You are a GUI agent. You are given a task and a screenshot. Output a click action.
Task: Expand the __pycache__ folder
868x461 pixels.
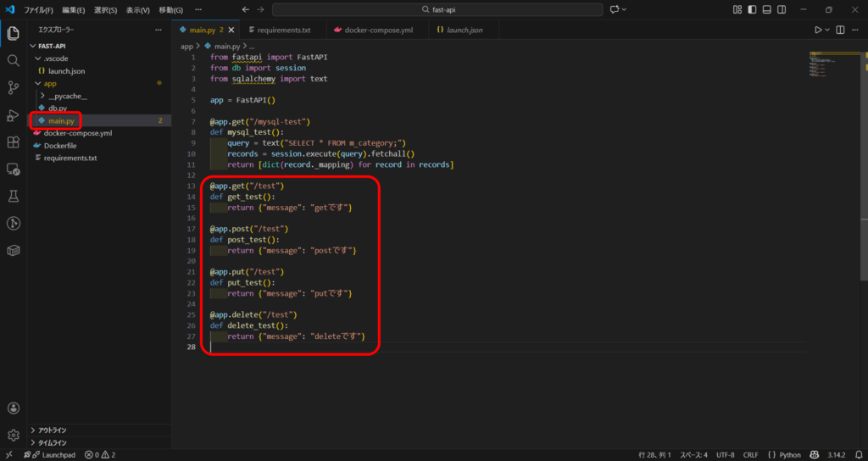coord(67,96)
